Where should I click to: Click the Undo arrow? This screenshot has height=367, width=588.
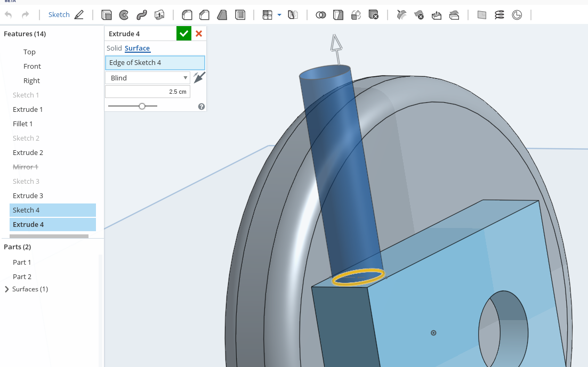click(8, 15)
